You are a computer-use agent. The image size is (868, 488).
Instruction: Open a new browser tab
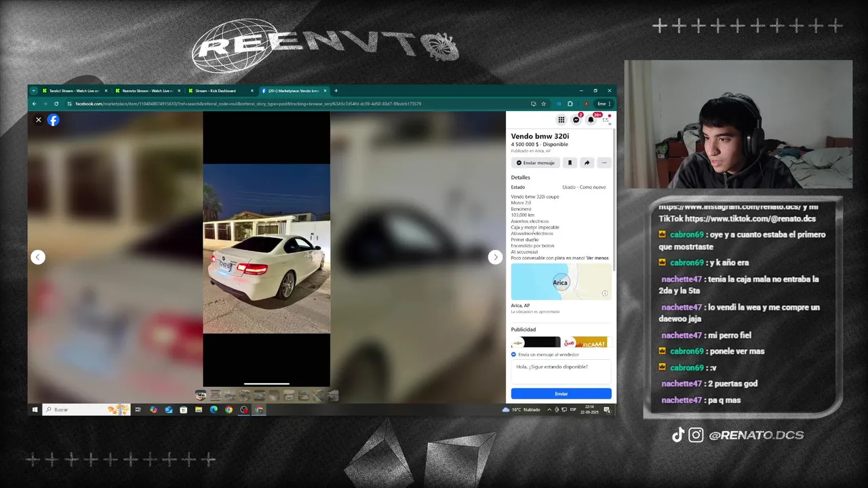coord(336,91)
